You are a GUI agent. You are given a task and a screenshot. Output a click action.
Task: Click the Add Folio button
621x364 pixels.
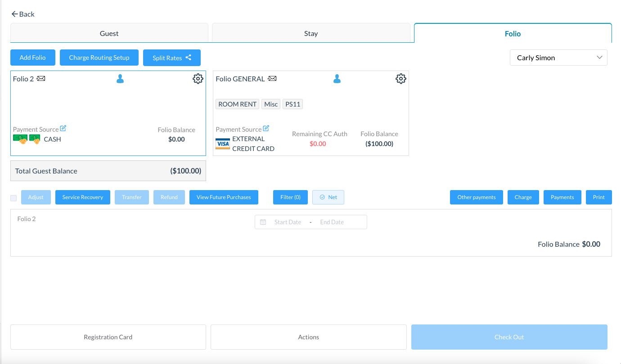click(32, 58)
